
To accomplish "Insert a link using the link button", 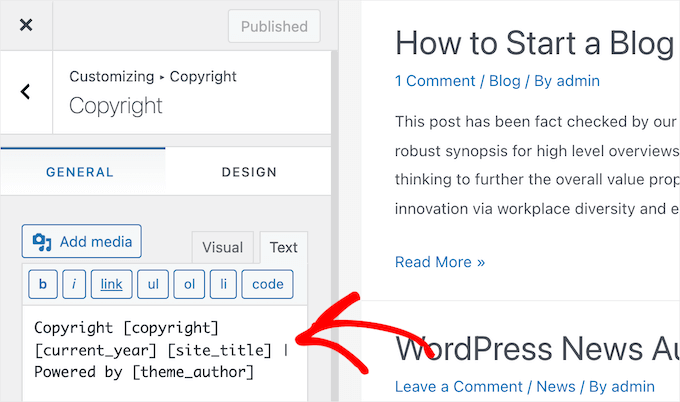I will tap(111, 284).
